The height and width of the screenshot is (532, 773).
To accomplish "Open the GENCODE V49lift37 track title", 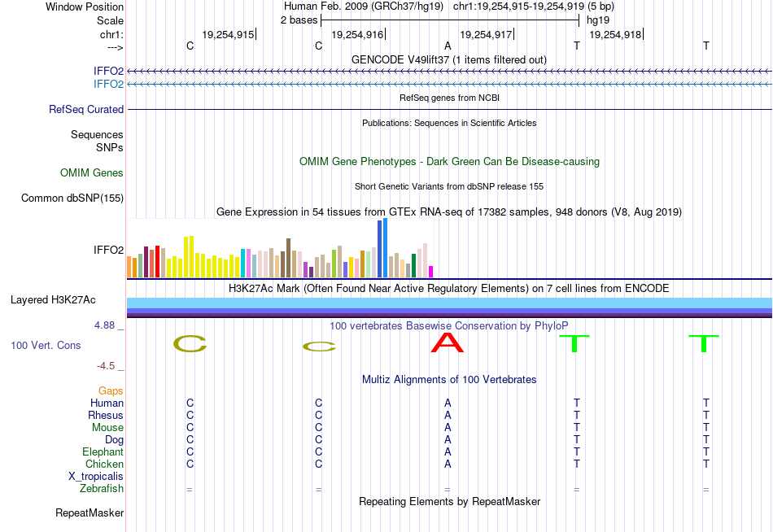I will click(448, 59).
